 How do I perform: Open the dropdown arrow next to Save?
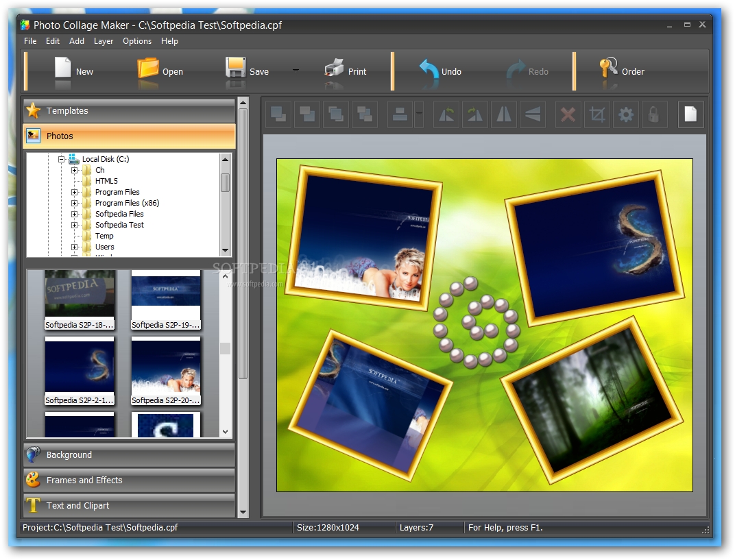coord(296,71)
